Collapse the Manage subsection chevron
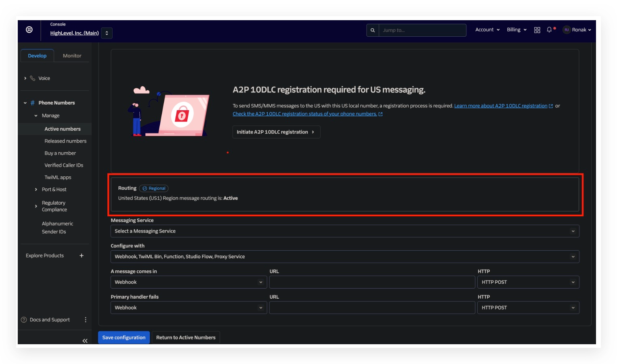Image resolution: width=617 pixels, height=364 pixels. coord(36,116)
